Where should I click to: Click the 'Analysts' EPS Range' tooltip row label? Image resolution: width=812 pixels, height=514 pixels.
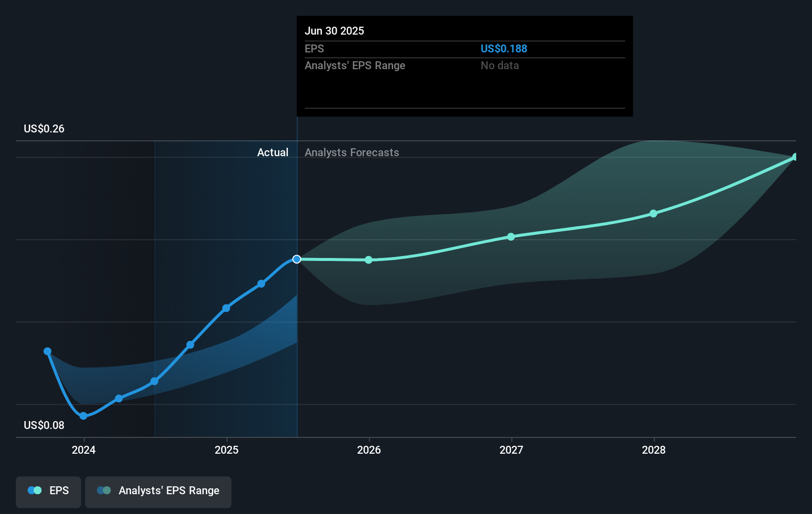tap(355, 65)
